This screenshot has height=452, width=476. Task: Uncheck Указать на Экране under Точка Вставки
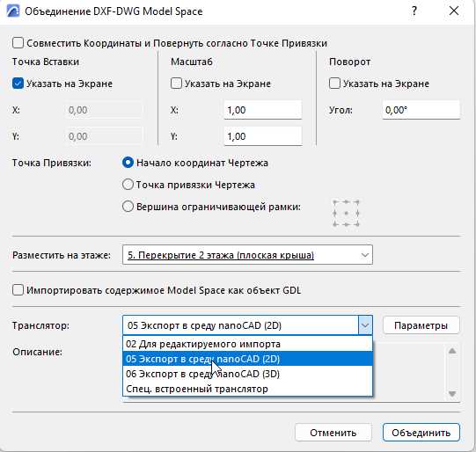click(18, 84)
